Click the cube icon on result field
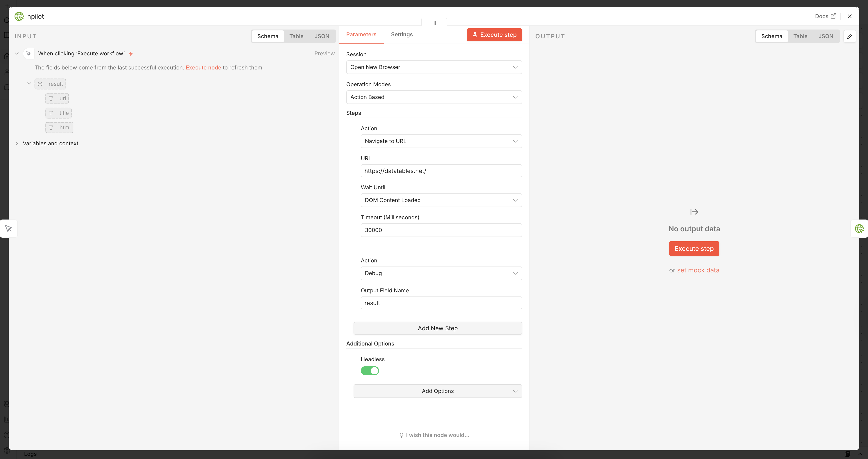 click(40, 84)
